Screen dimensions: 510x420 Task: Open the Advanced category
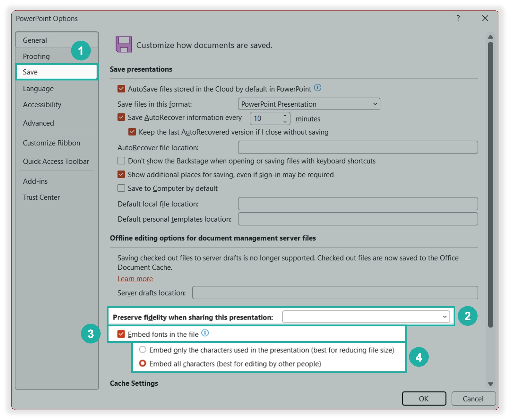57,123
